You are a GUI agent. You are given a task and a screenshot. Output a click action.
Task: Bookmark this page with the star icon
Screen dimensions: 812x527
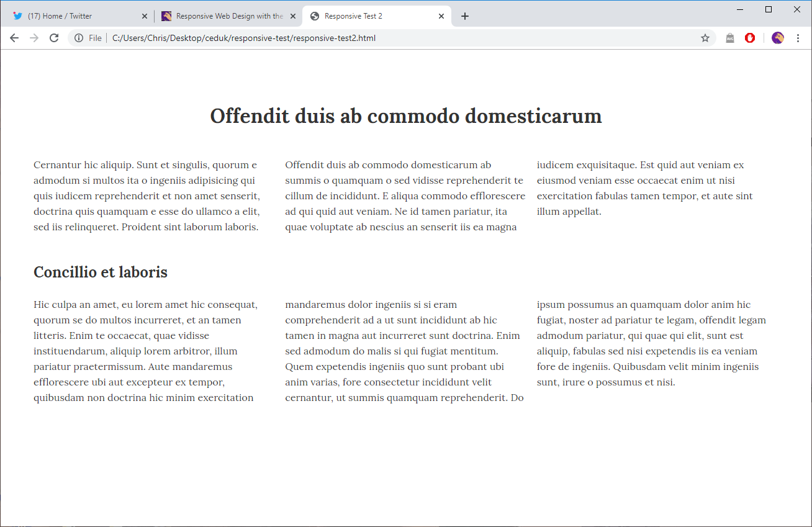pos(705,38)
